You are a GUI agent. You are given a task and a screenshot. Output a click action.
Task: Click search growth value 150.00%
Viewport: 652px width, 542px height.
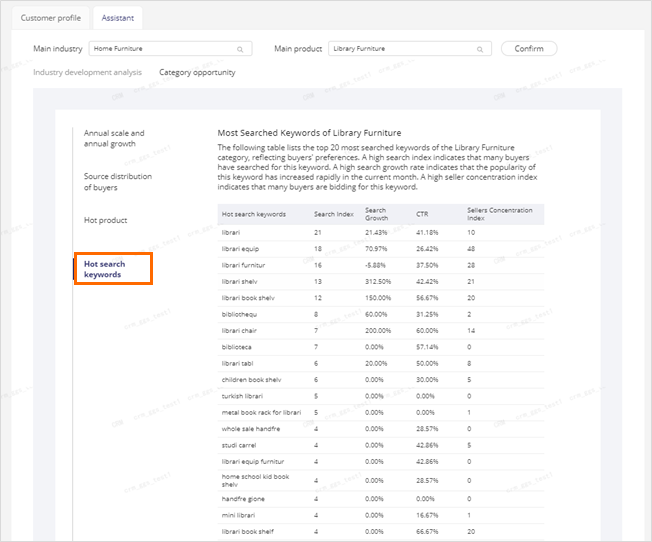pos(378,298)
